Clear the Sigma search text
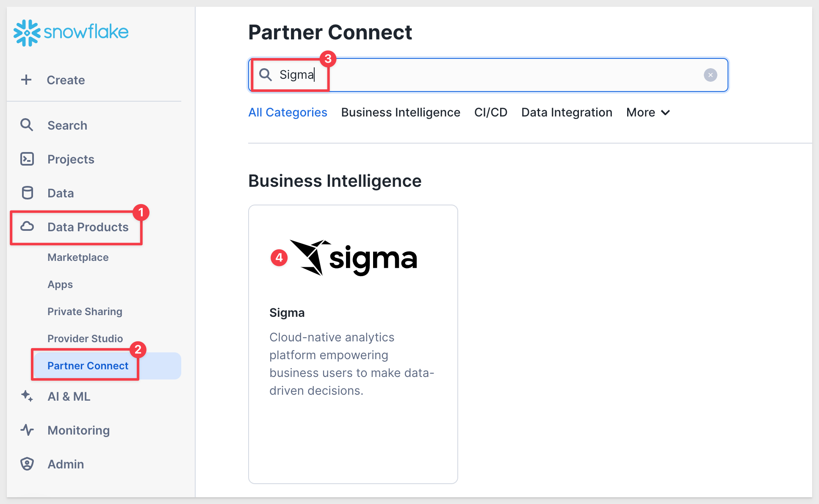Screen dimensions: 819x504 710,75
